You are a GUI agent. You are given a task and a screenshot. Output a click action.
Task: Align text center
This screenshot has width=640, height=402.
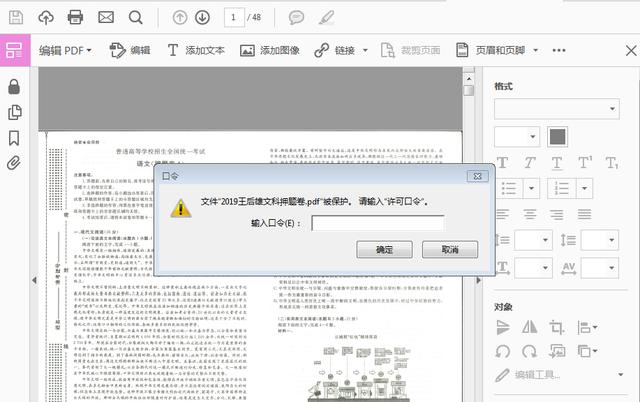530,214
